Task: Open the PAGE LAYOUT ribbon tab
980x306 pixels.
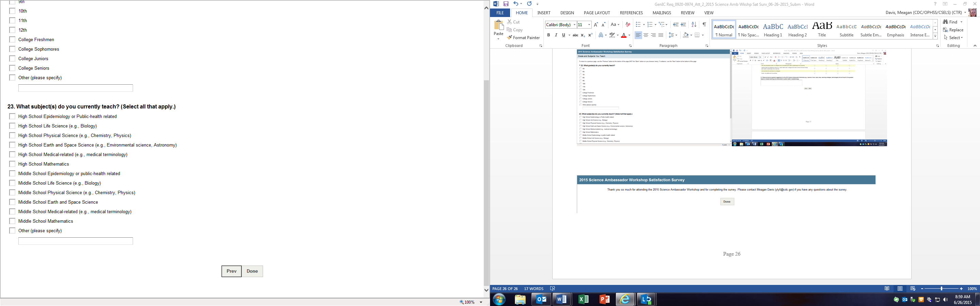Action: (597, 13)
